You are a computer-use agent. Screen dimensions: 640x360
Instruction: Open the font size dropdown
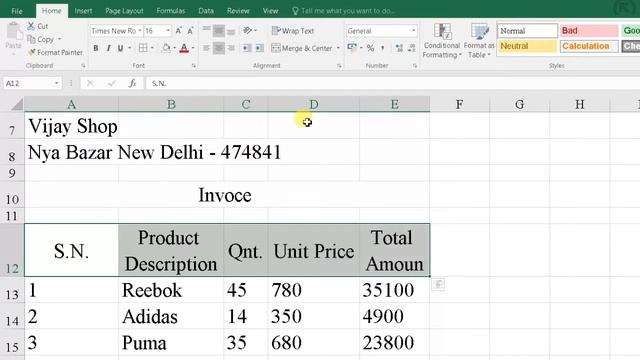tap(168, 31)
